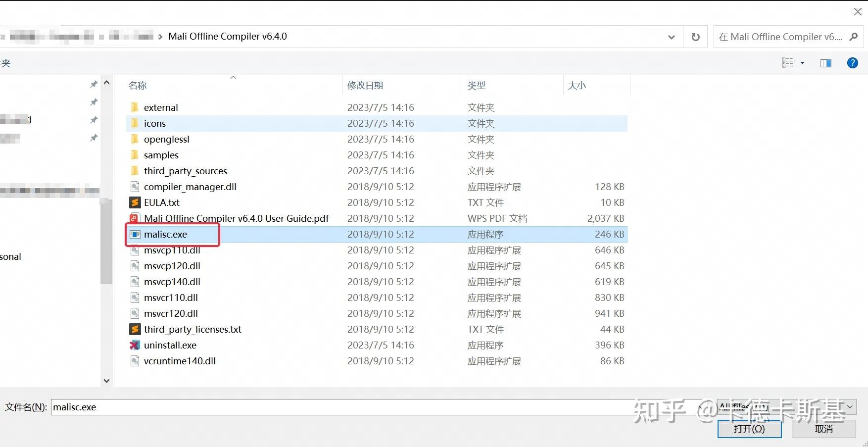The height and width of the screenshot is (447, 868).
Task: Click the WPS PDF 文档 type cell
Action: click(x=497, y=218)
